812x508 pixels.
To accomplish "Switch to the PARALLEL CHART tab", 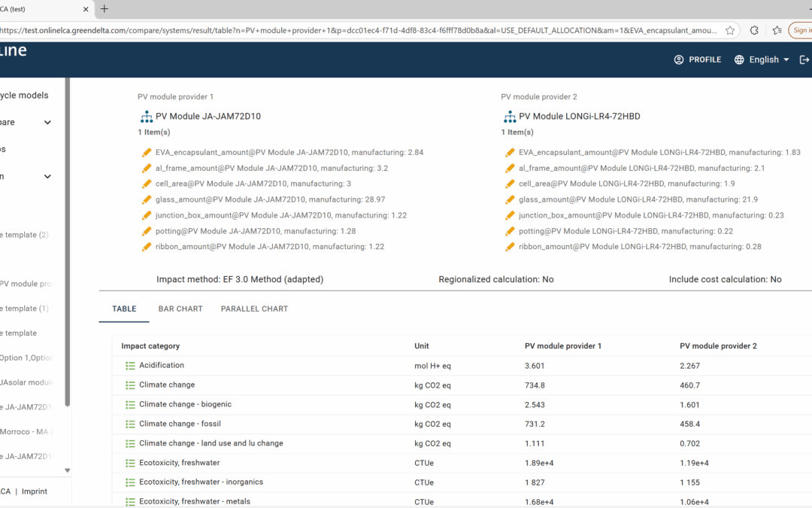I will (254, 309).
